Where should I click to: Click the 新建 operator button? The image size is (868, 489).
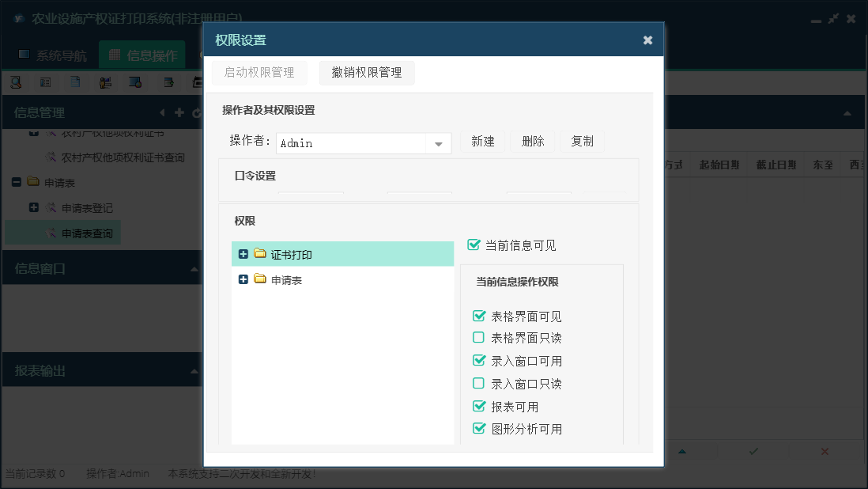coord(482,142)
